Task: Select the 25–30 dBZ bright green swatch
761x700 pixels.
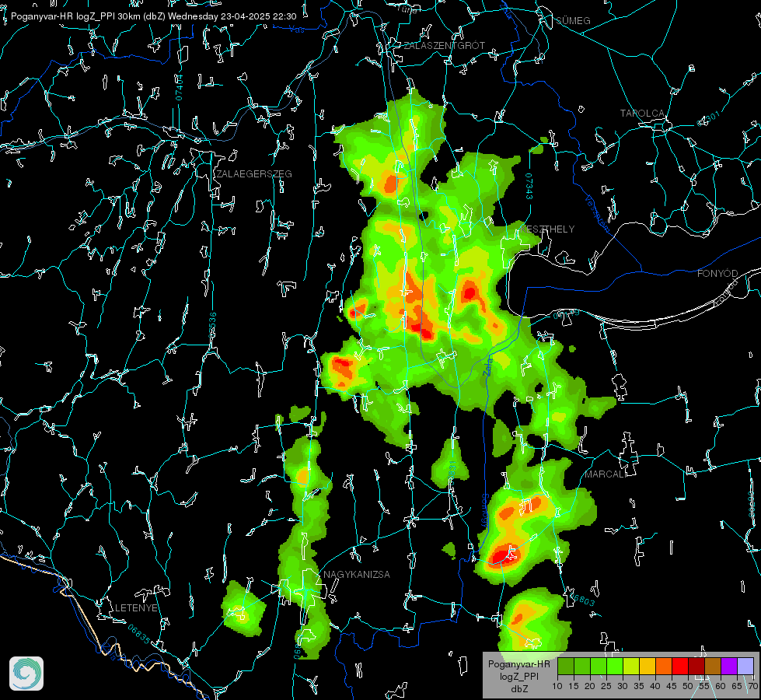Action: [x=615, y=666]
